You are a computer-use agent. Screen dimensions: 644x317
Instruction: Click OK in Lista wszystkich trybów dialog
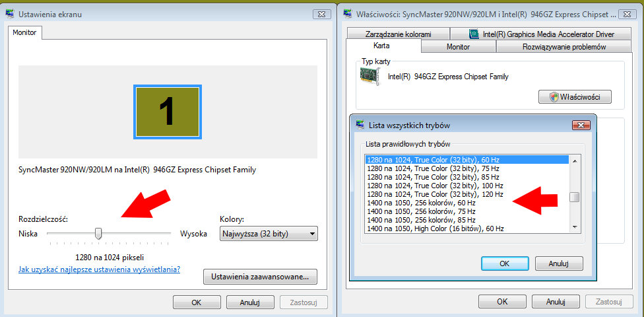[x=505, y=264]
